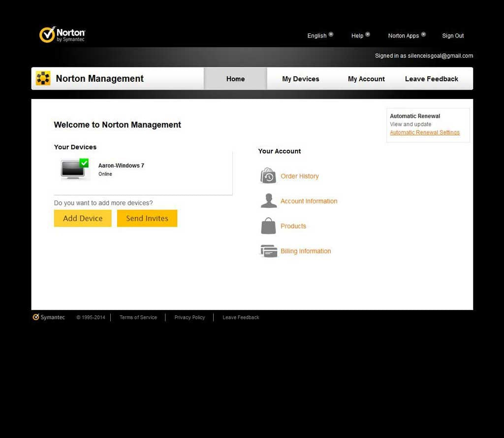Open the My Account tab

366,79
